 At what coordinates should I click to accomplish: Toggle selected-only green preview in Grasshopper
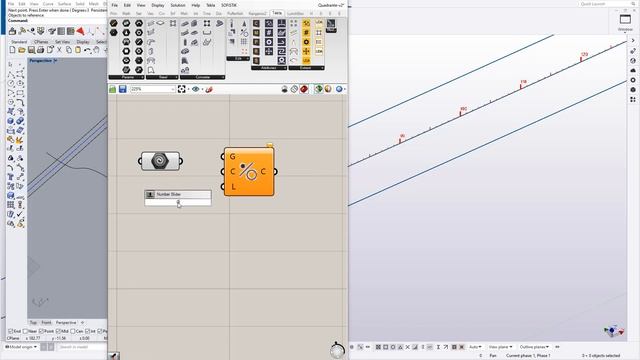(318, 89)
